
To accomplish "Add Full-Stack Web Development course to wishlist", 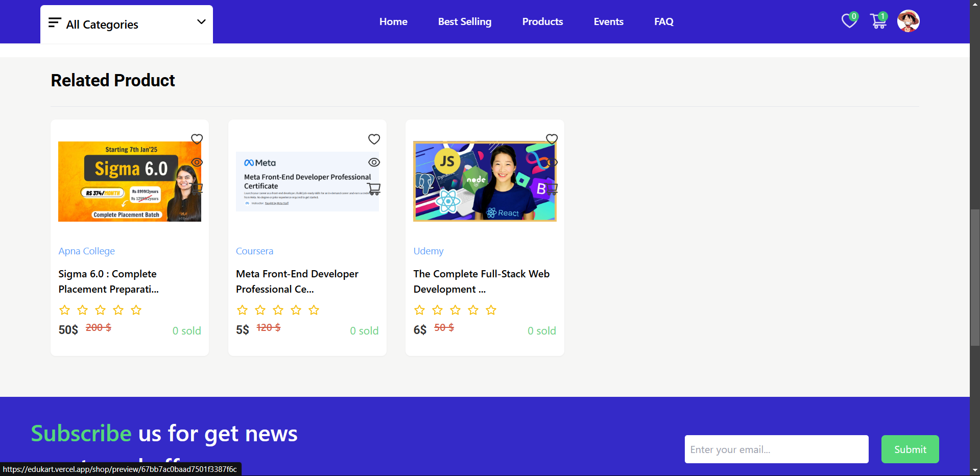I will pyautogui.click(x=552, y=139).
